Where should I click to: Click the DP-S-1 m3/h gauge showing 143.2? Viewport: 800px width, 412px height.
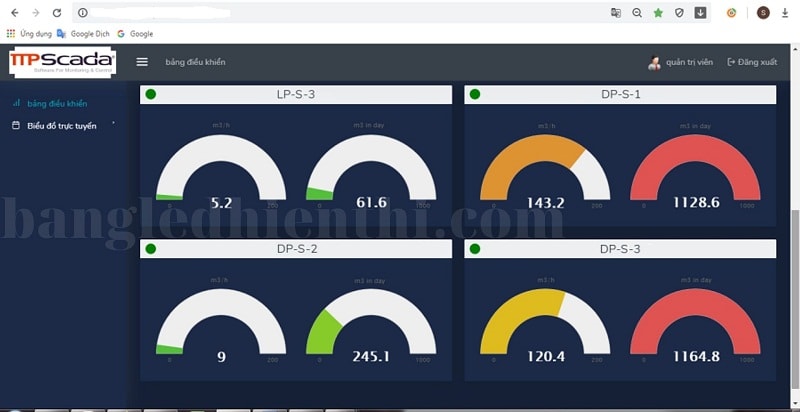[x=545, y=170]
